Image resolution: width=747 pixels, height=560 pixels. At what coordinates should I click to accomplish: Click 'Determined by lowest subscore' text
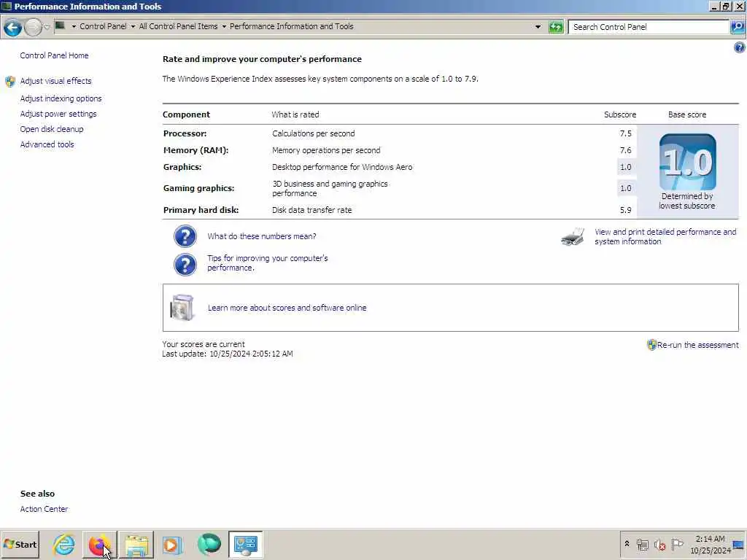pyautogui.click(x=687, y=201)
